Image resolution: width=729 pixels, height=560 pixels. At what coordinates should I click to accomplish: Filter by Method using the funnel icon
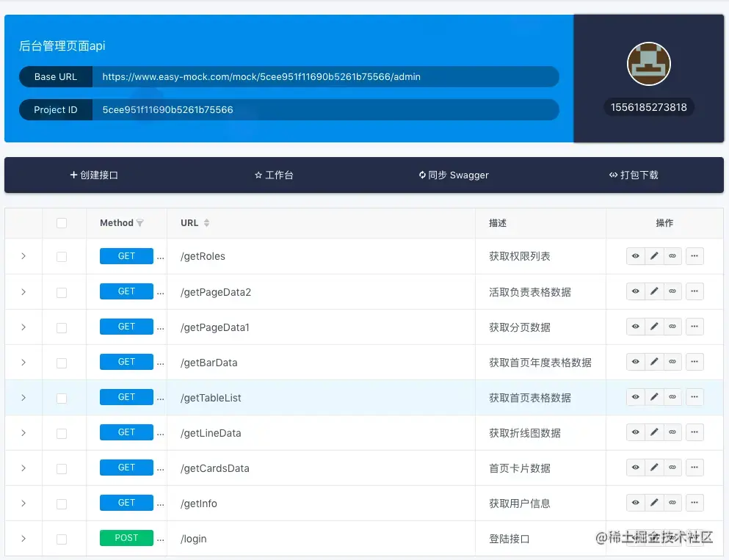140,223
